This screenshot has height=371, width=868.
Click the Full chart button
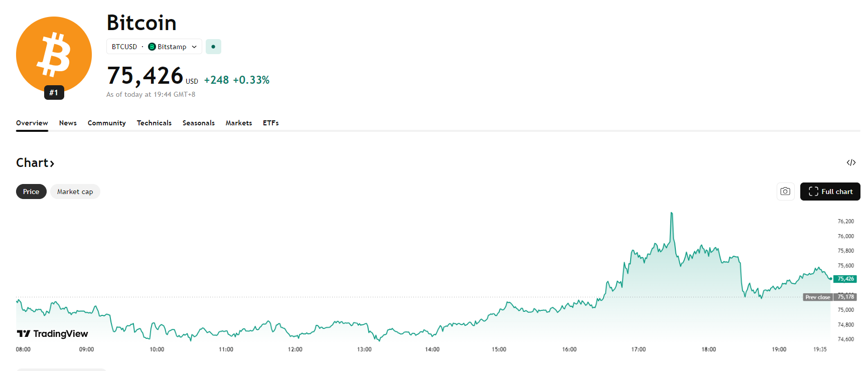(x=830, y=191)
